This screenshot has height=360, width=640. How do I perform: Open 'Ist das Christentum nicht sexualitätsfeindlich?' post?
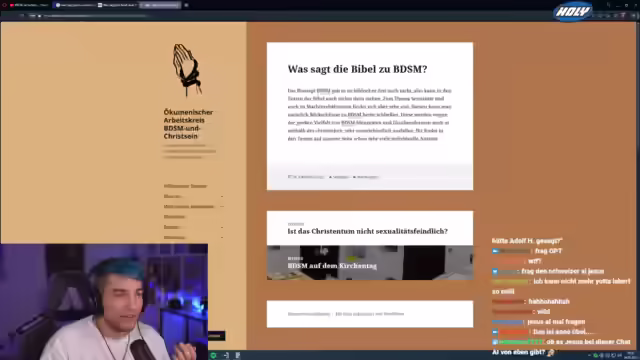367,231
